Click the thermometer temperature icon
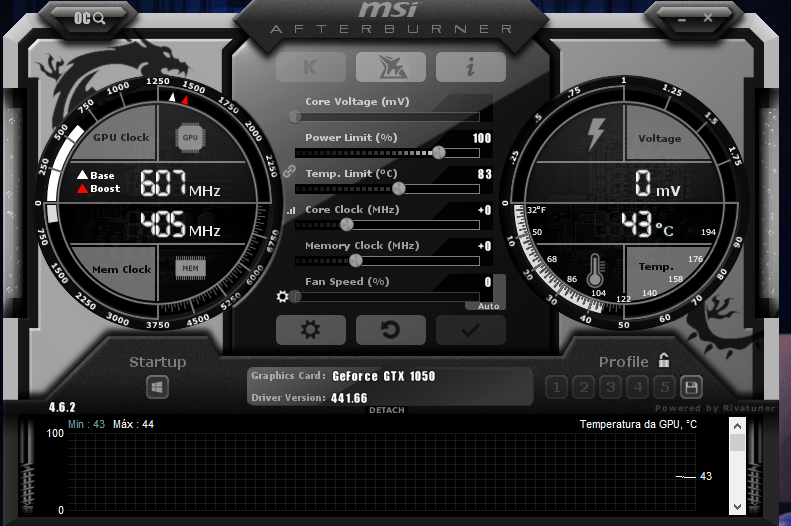The height and width of the screenshot is (526, 791). 595,269
